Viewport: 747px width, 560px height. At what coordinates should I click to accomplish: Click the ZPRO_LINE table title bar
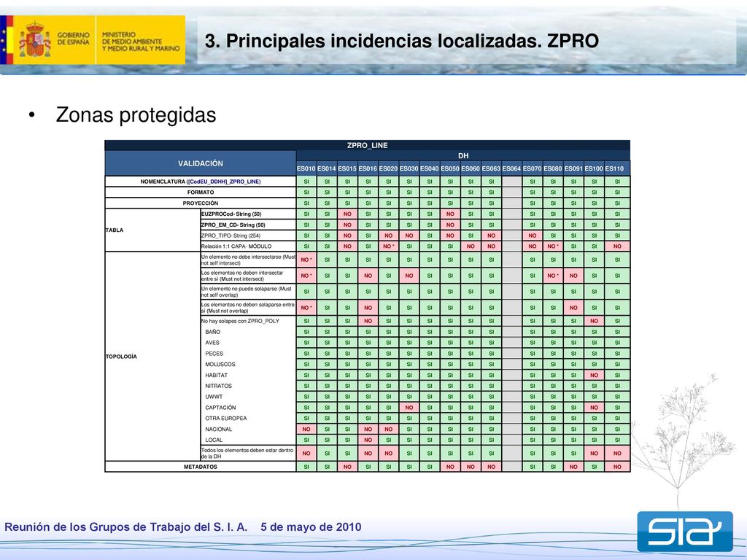[x=368, y=145]
